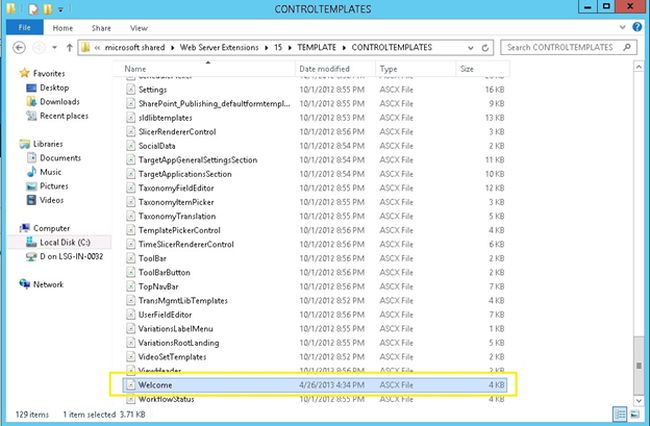The width and height of the screenshot is (650, 426).
Task: Expand the ribbon with the chevron
Action: point(622,27)
